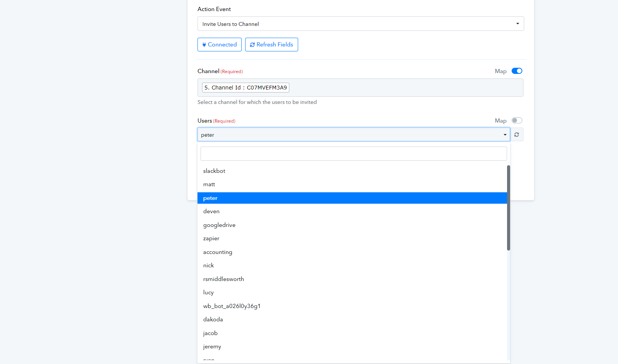Choose jacob in the users list
This screenshot has width=618, height=364.
point(352,333)
